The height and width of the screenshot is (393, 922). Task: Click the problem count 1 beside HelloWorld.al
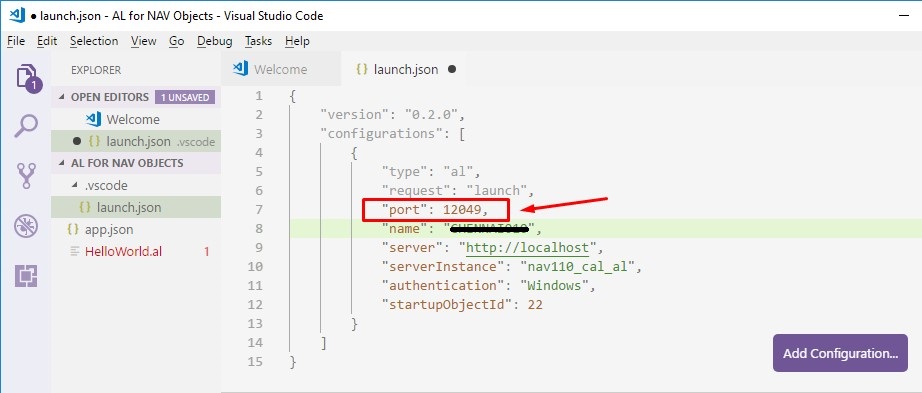tap(206, 252)
